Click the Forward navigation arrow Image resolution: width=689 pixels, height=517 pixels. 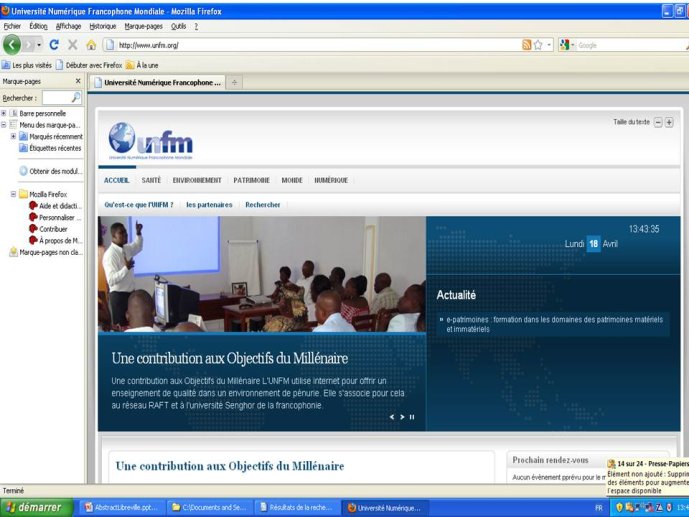29,45
